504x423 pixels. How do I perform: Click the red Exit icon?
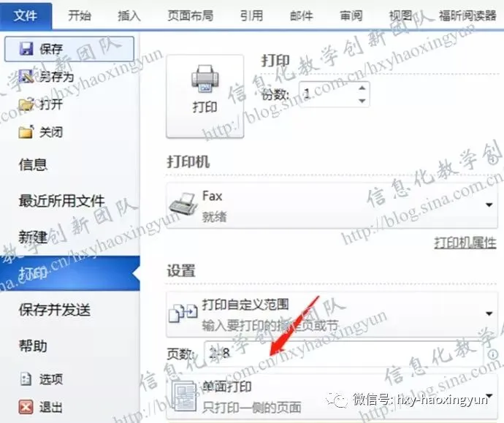coord(26,407)
